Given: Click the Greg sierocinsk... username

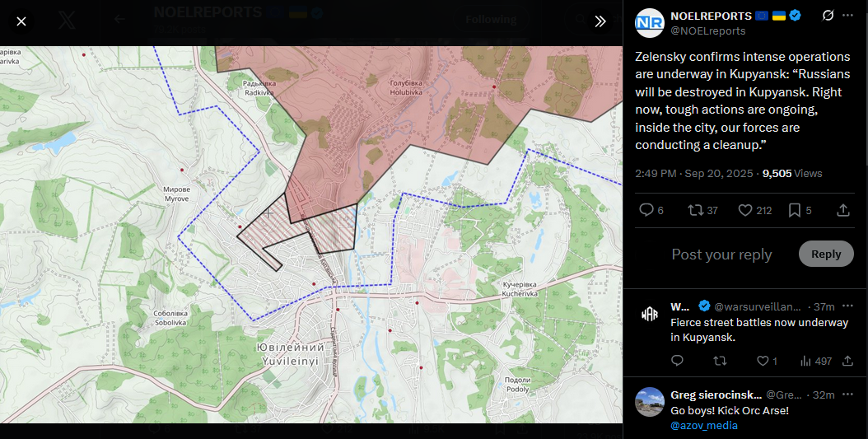Looking at the screenshot, I should pos(716,395).
